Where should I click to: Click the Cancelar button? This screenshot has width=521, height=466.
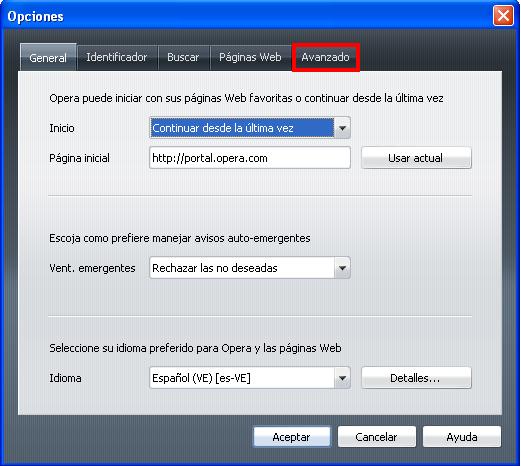(376, 437)
